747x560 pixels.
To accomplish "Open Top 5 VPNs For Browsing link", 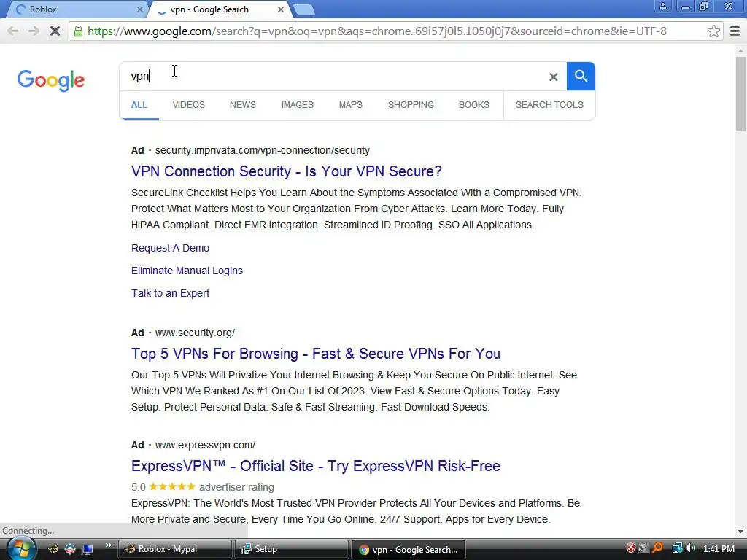I will point(315,354).
